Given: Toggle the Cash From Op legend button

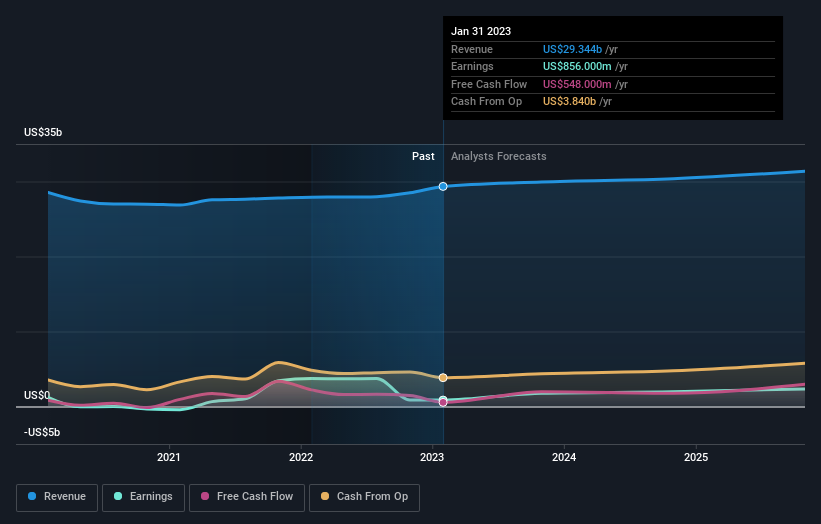Looking at the screenshot, I should pyautogui.click(x=364, y=497).
